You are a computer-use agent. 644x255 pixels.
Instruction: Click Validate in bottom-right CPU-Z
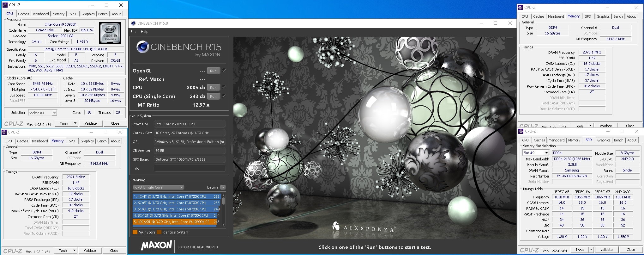tap(606, 250)
